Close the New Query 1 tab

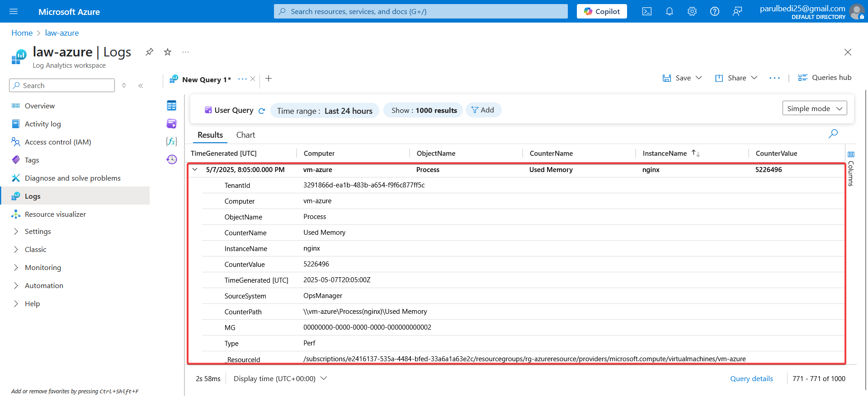(x=253, y=79)
